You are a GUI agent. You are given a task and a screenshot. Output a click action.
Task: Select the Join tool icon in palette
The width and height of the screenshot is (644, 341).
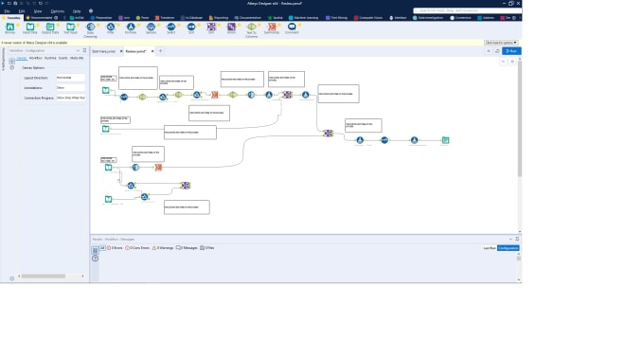pyautogui.click(x=211, y=27)
